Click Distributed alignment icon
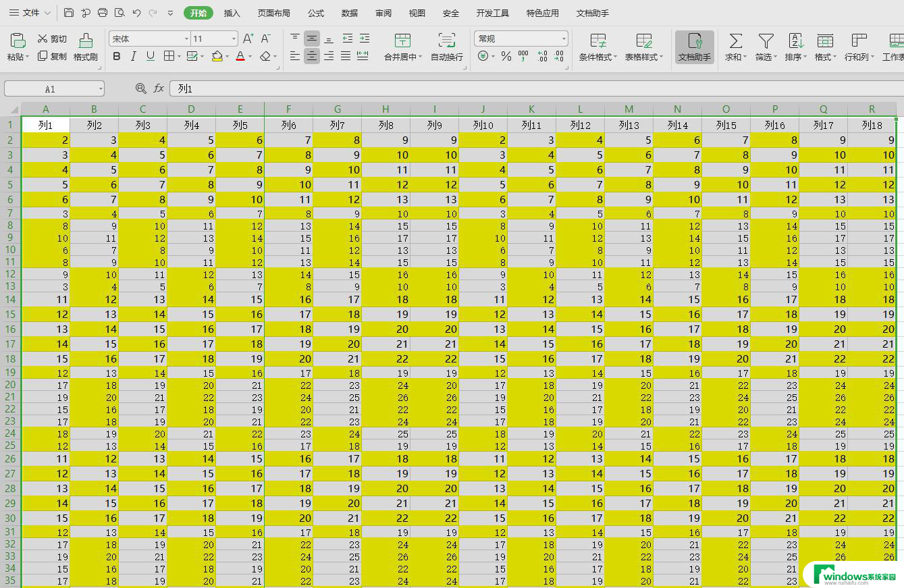Image resolution: width=904 pixels, height=588 pixels. [x=363, y=56]
